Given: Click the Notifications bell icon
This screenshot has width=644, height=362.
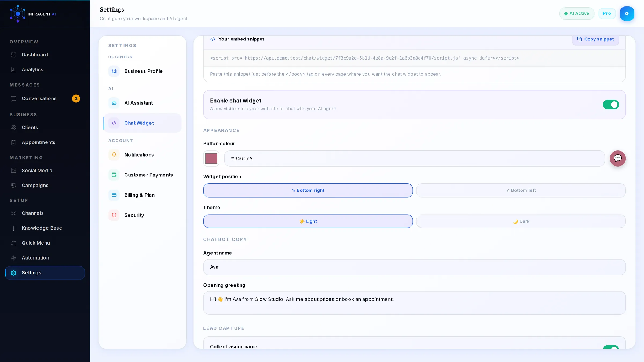Looking at the screenshot, I should [114, 155].
